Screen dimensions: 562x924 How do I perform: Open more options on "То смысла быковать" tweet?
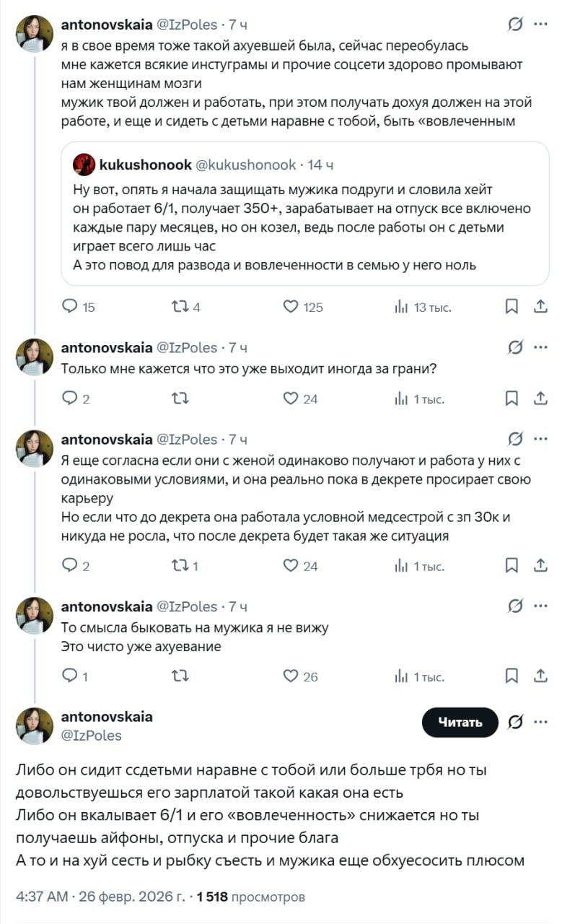pyautogui.click(x=540, y=606)
